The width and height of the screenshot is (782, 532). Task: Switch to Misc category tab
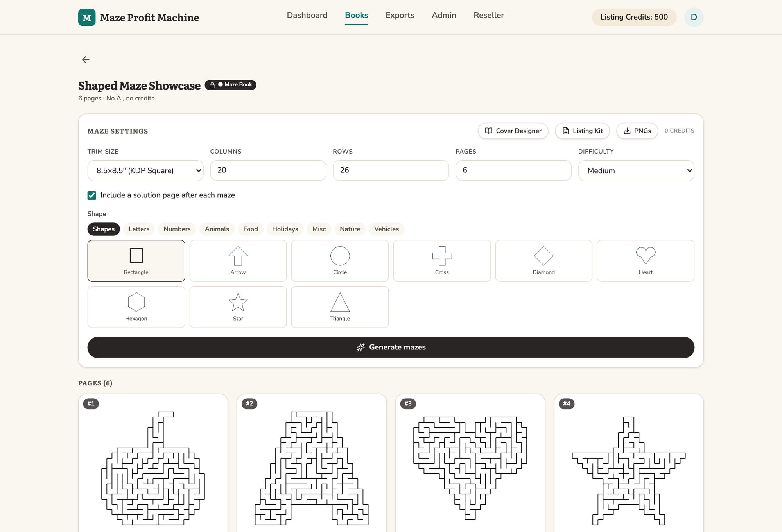click(x=319, y=229)
